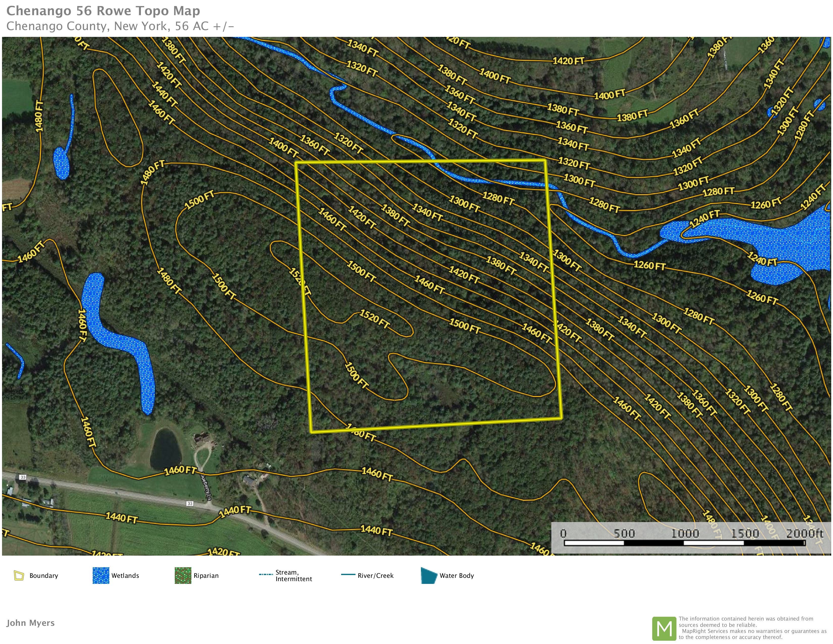Click the Water Body legend label
Image resolution: width=833 pixels, height=644 pixels.
(x=457, y=576)
